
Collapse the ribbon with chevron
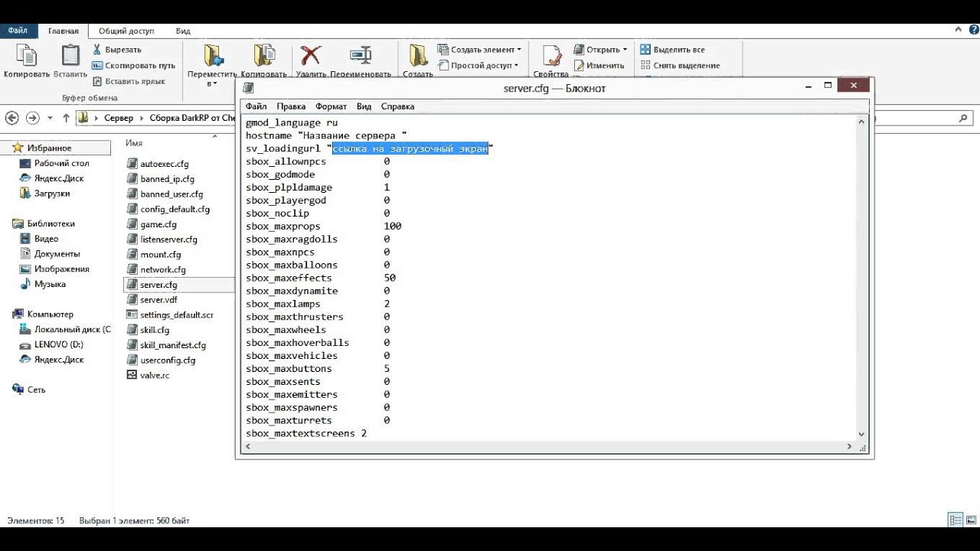(959, 30)
